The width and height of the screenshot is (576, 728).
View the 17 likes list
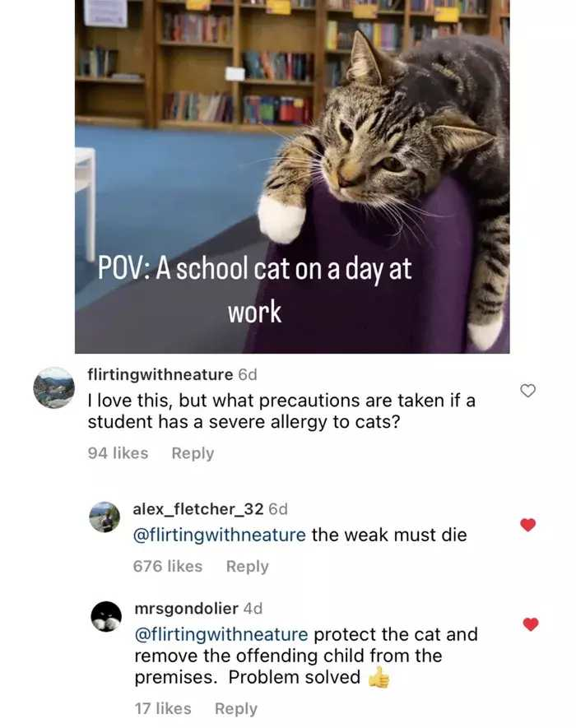click(163, 709)
